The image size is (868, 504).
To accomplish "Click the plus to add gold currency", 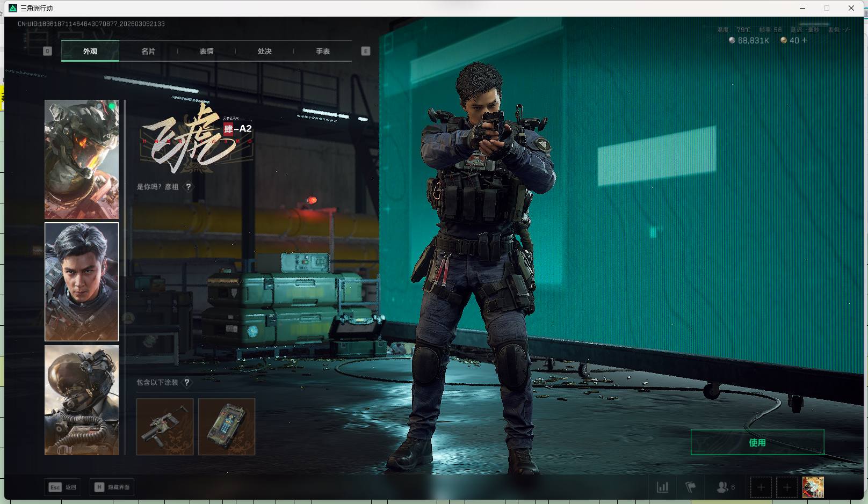I will pos(804,41).
